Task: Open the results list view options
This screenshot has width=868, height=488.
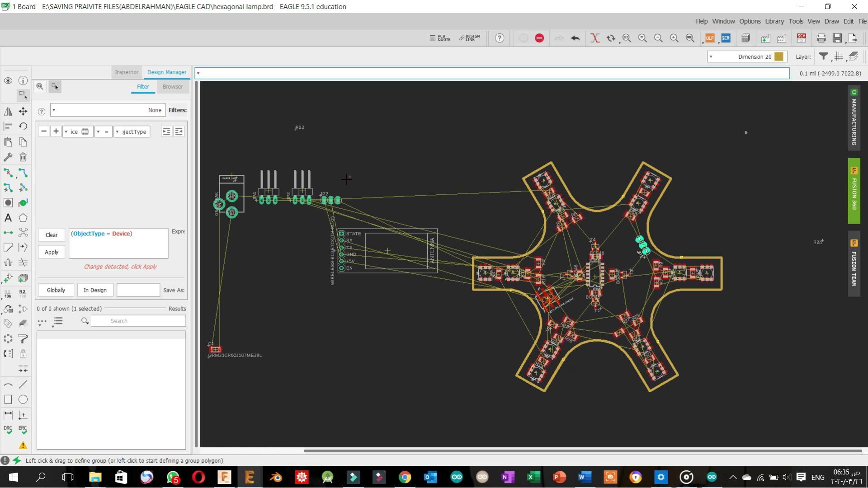Action: 58,321
